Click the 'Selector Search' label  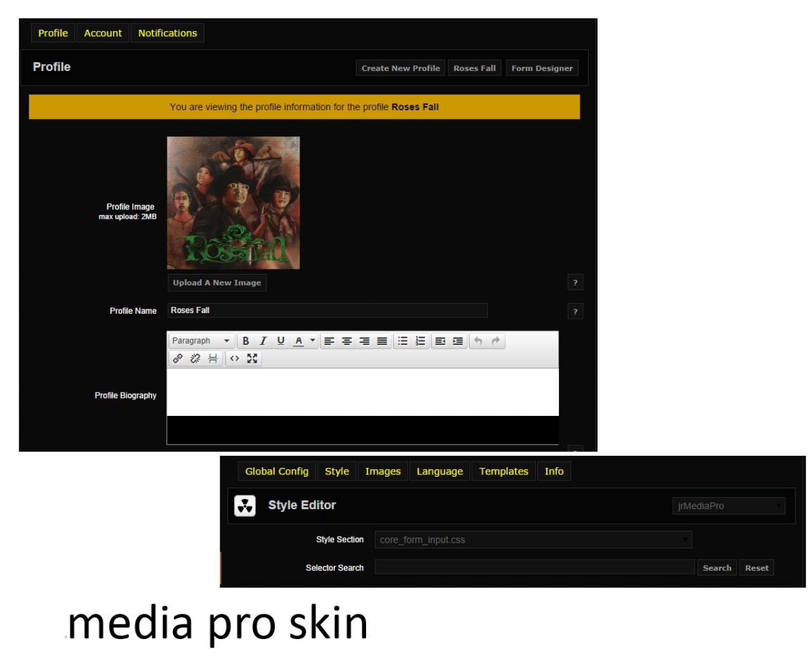tap(335, 568)
